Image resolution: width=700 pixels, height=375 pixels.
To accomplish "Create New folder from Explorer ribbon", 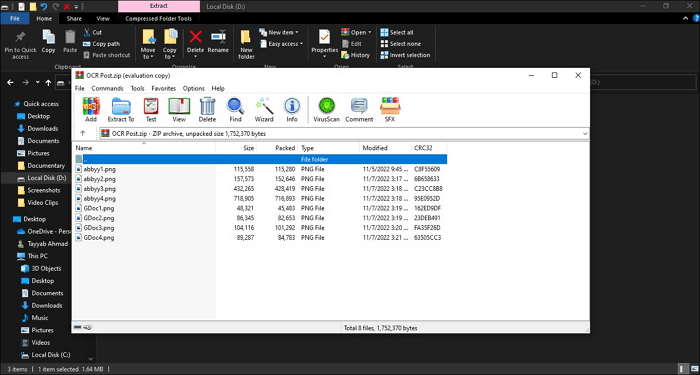I will [246, 45].
